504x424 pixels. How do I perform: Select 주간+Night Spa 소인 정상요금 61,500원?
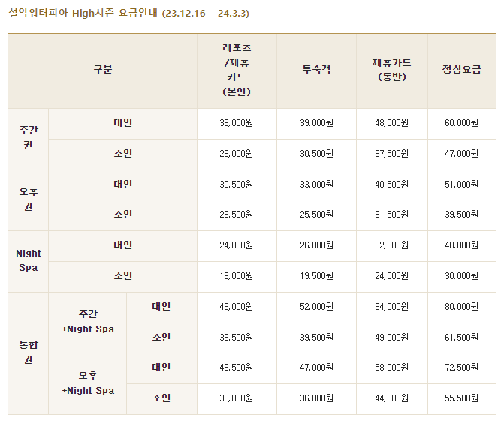462,338
